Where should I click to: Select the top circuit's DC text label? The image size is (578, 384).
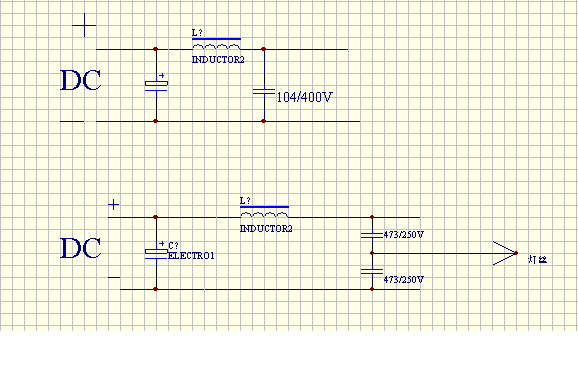point(81,80)
